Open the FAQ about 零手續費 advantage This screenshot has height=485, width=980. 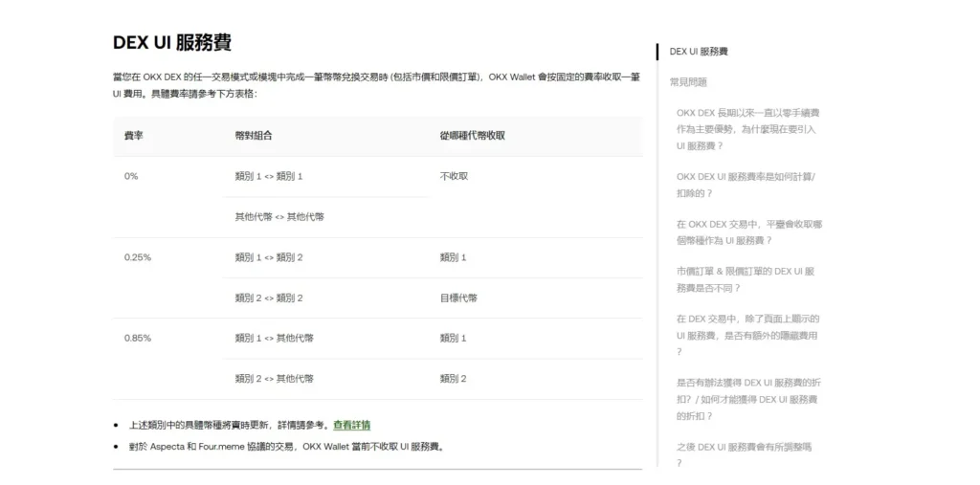point(748,129)
